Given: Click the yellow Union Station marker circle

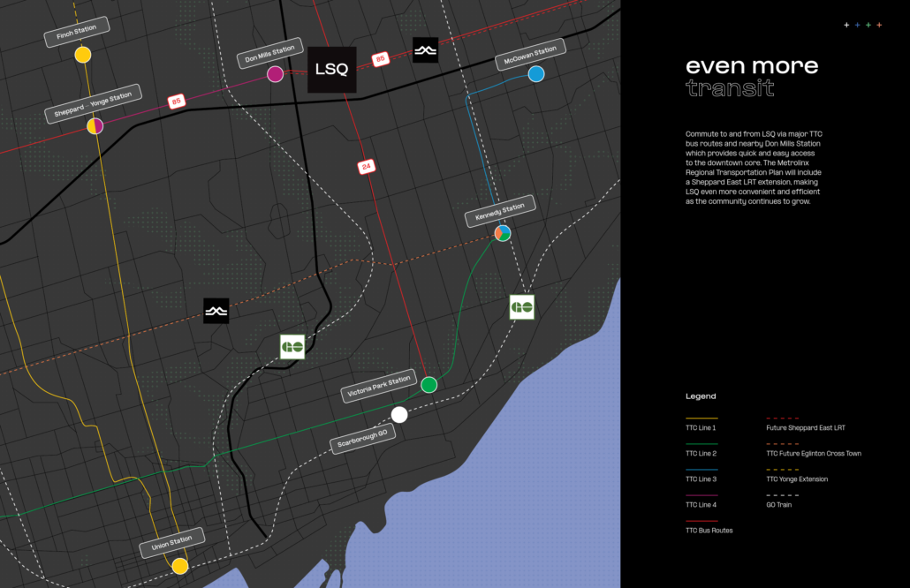Looking at the screenshot, I should (x=180, y=566).
